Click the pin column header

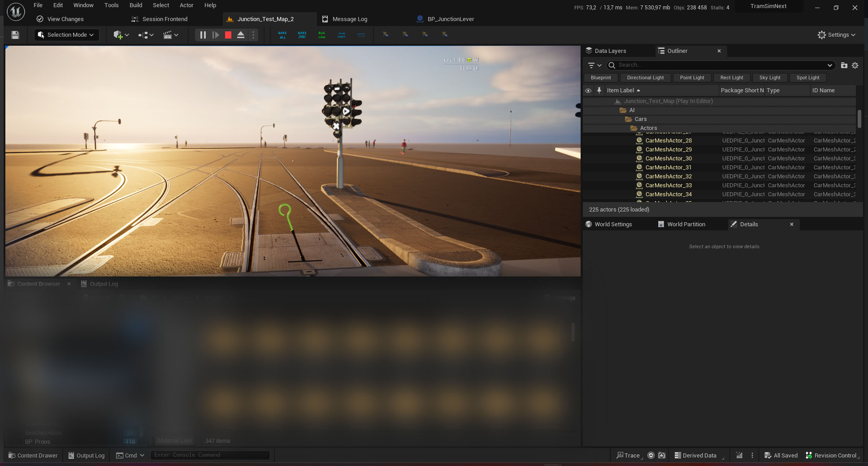(x=599, y=91)
